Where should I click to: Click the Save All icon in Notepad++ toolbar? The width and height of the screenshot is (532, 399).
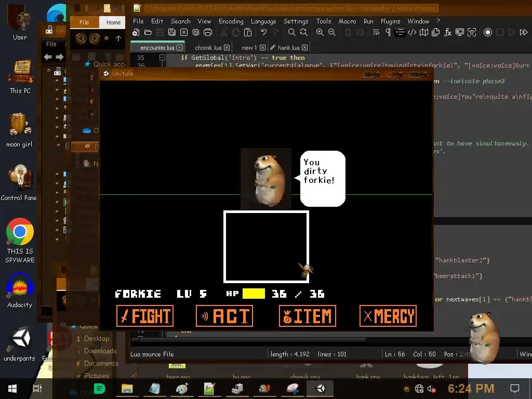pos(172,32)
